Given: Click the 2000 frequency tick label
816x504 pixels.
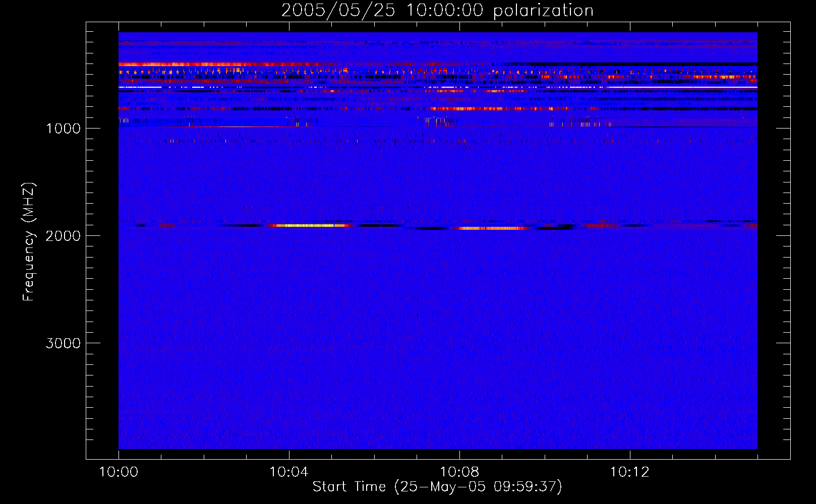Looking at the screenshot, I should tap(63, 236).
